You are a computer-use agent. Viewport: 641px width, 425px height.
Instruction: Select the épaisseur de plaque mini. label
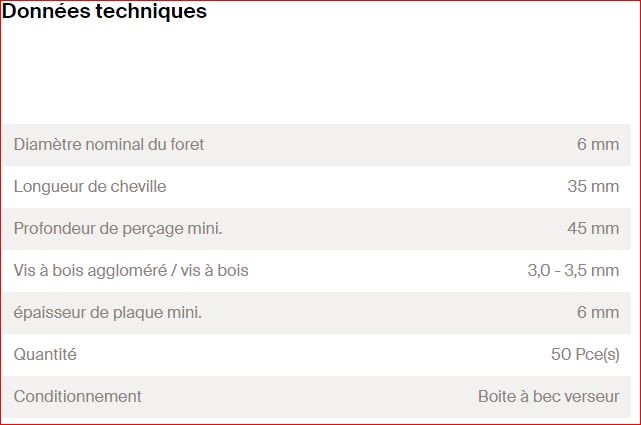(108, 313)
